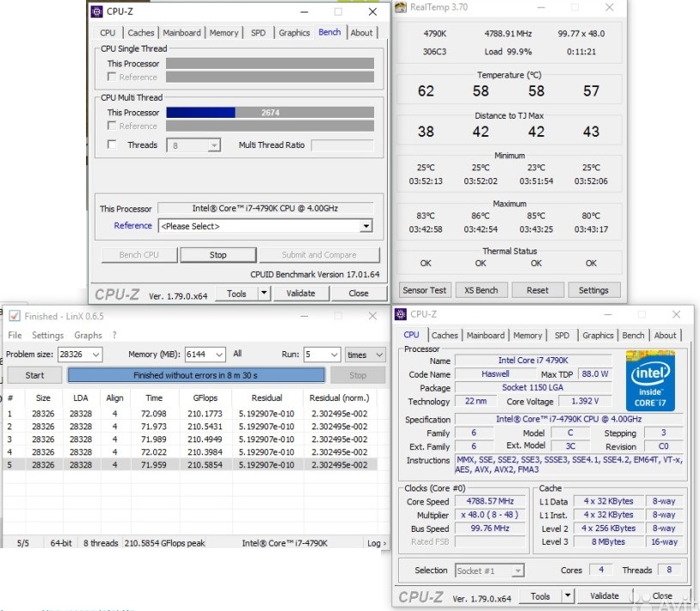This screenshot has height=611, width=700.
Task: Open LinX Graphs menu
Action: click(x=88, y=335)
